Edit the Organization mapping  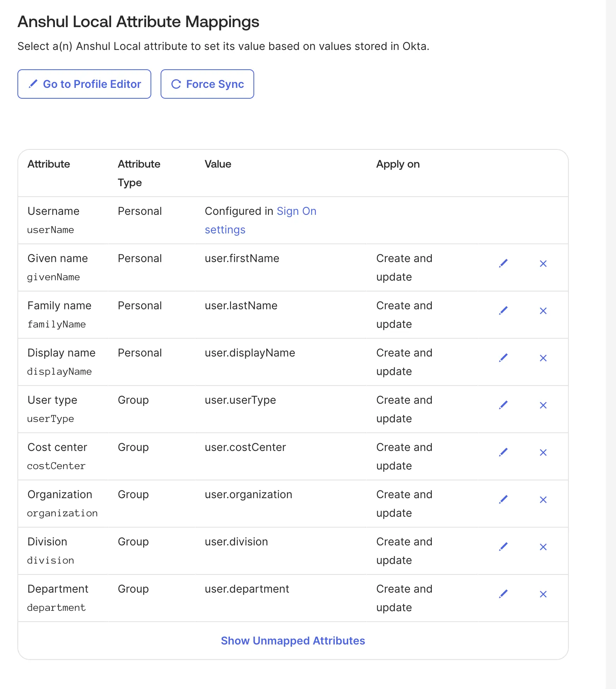[x=503, y=500]
